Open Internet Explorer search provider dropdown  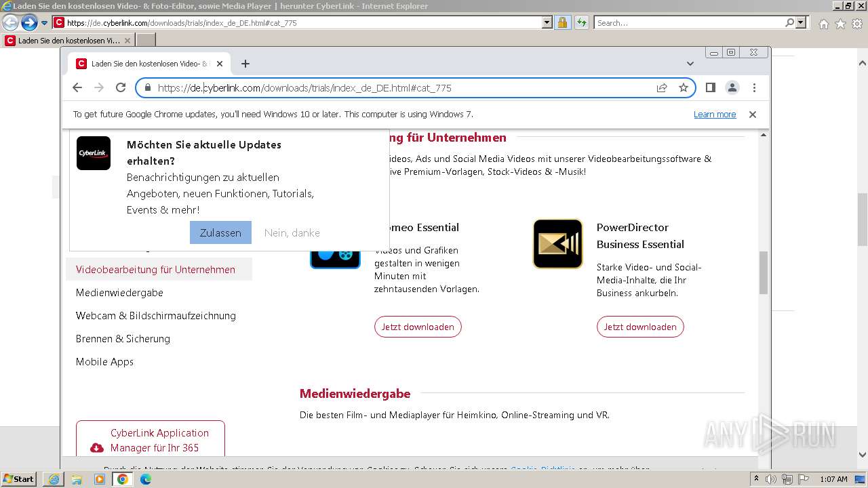click(802, 23)
